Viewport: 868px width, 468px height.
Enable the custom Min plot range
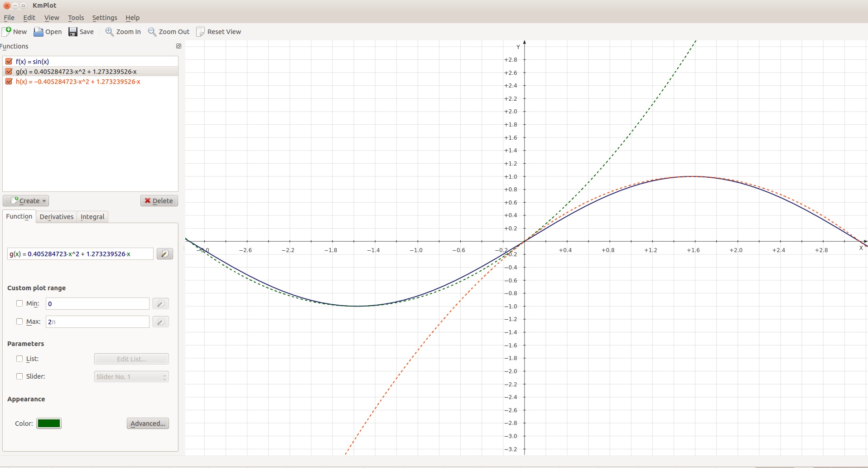[19, 303]
